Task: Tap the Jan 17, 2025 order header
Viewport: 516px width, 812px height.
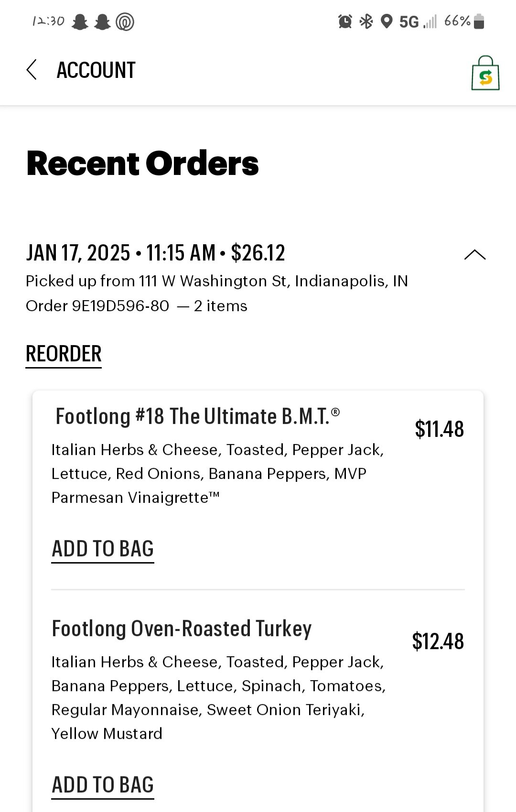Action: click(x=155, y=253)
